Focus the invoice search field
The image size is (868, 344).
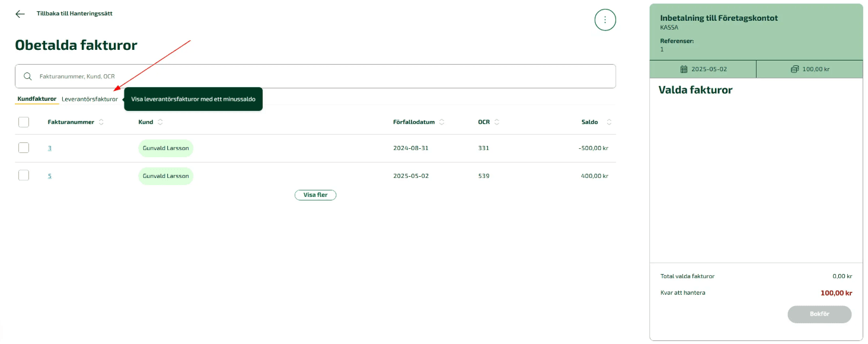(x=320, y=77)
